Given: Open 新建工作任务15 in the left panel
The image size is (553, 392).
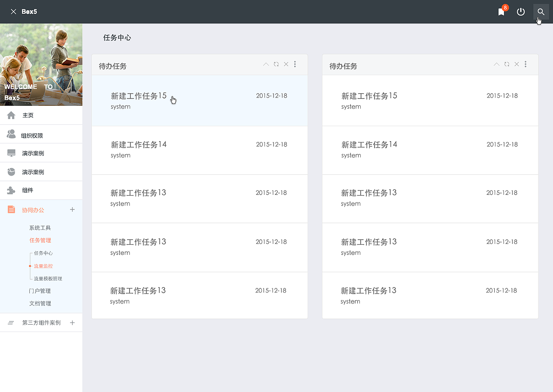Looking at the screenshot, I should (139, 96).
